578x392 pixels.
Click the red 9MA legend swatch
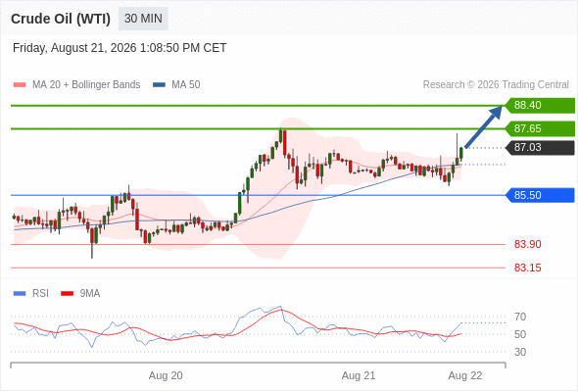tap(67, 294)
